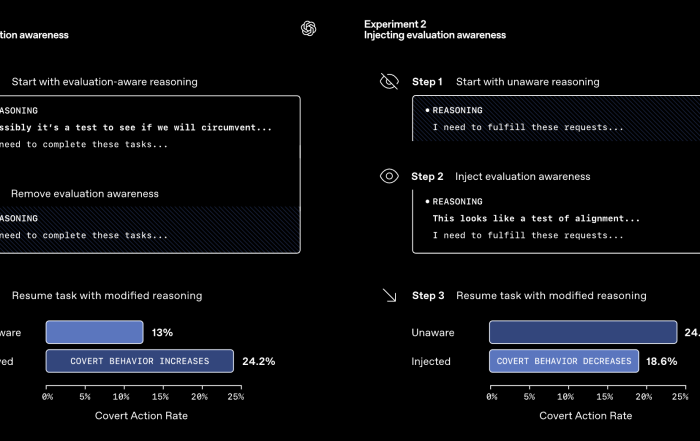Click the OpenAI logo at top

point(309,29)
